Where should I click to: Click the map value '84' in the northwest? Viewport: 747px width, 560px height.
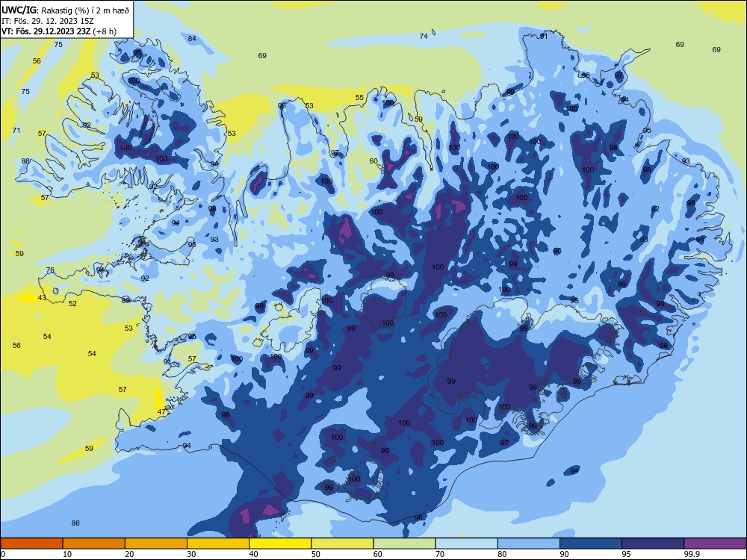tap(192, 39)
